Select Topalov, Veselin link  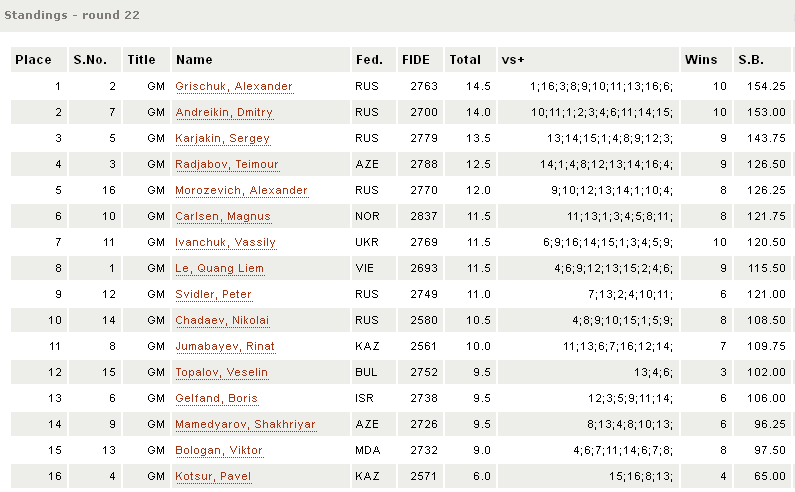tap(223, 373)
